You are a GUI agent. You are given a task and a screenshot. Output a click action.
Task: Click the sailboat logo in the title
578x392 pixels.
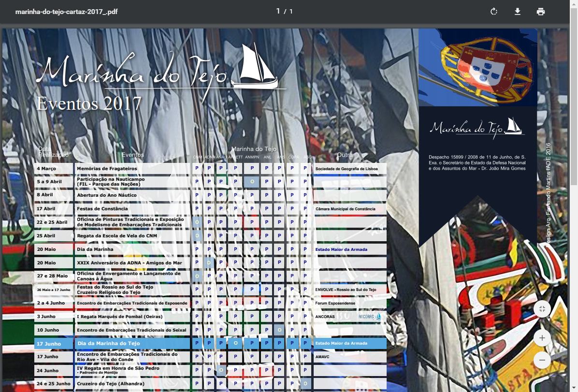click(x=256, y=66)
